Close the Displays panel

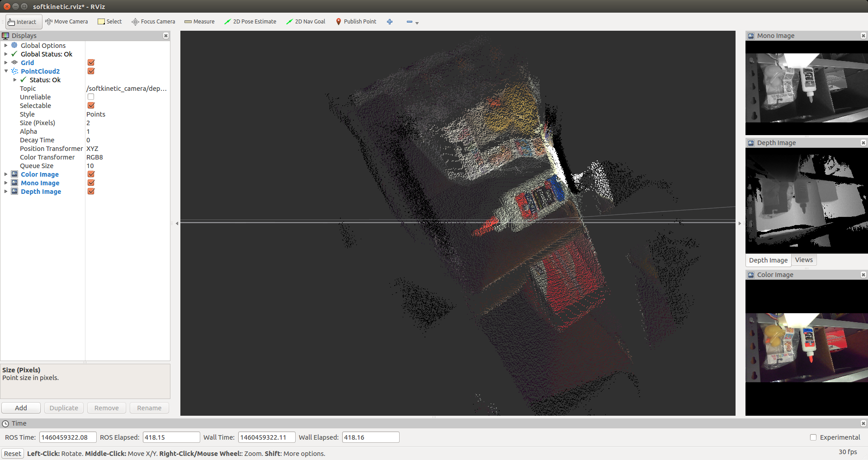point(166,36)
